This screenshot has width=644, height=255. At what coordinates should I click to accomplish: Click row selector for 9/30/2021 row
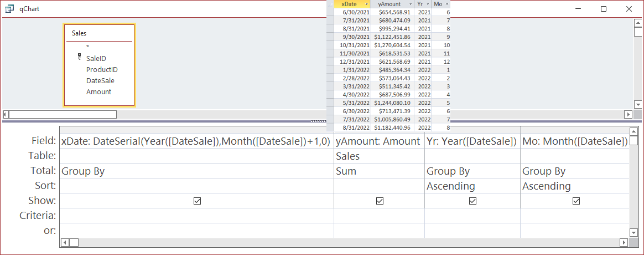coord(331,37)
